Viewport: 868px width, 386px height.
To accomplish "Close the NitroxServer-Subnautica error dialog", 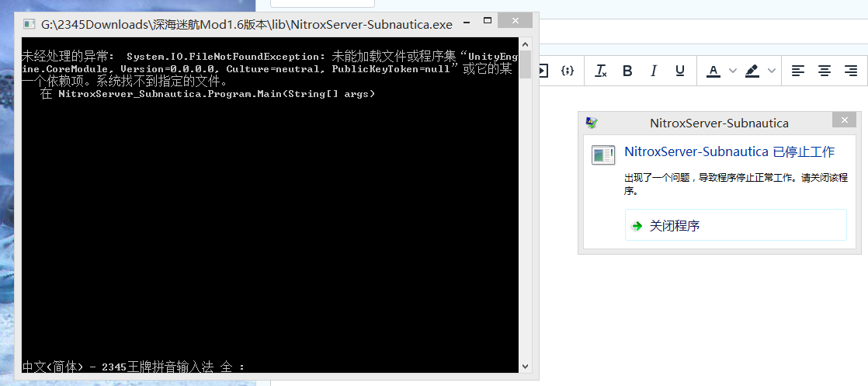I will coord(844,120).
